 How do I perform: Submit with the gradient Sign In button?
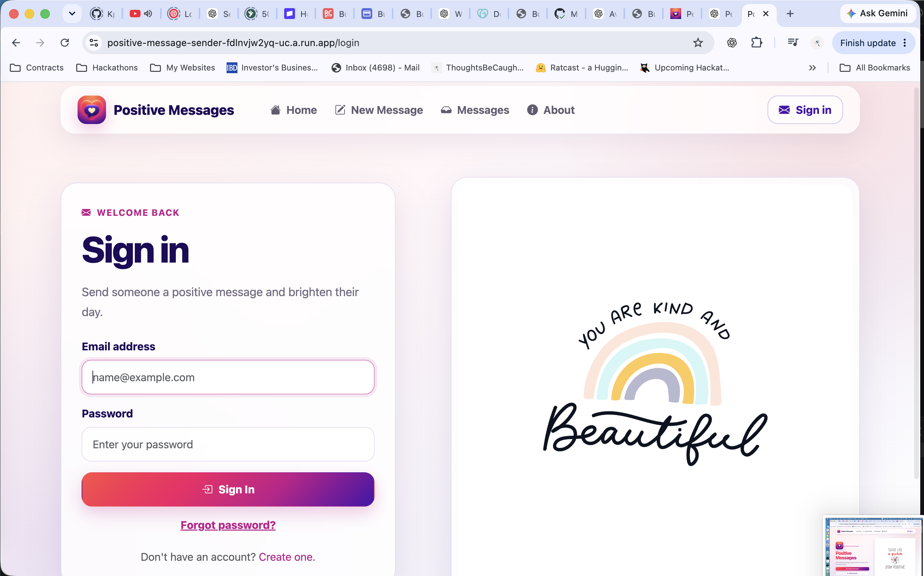(x=228, y=490)
